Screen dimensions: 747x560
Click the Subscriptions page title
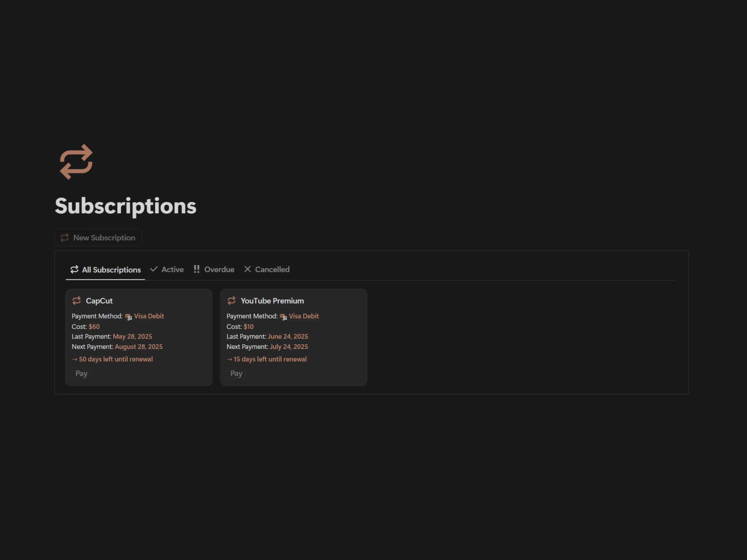point(126,206)
